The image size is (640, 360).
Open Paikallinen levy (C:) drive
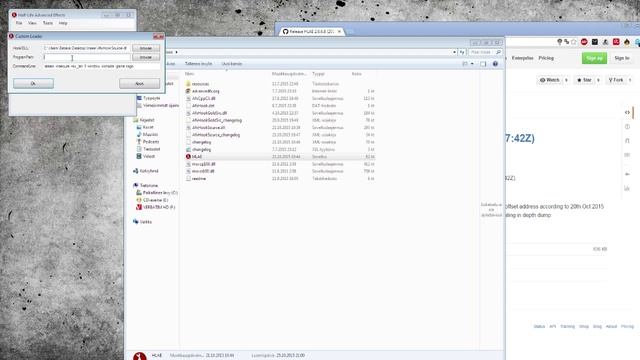tap(160, 193)
